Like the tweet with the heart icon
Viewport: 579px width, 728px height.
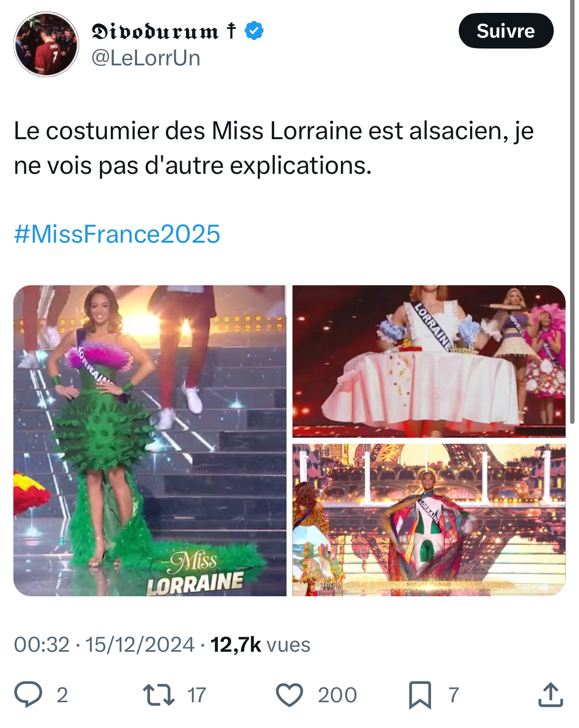[289, 694]
